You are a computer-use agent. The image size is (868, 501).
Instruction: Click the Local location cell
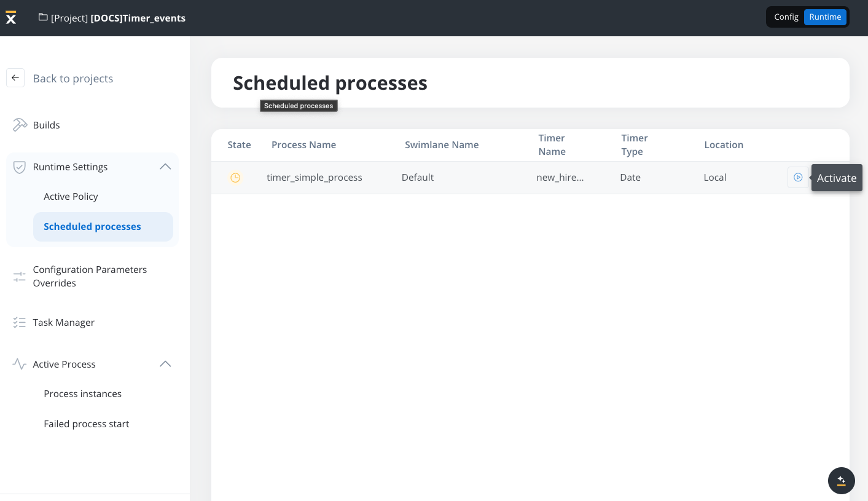[x=715, y=178]
